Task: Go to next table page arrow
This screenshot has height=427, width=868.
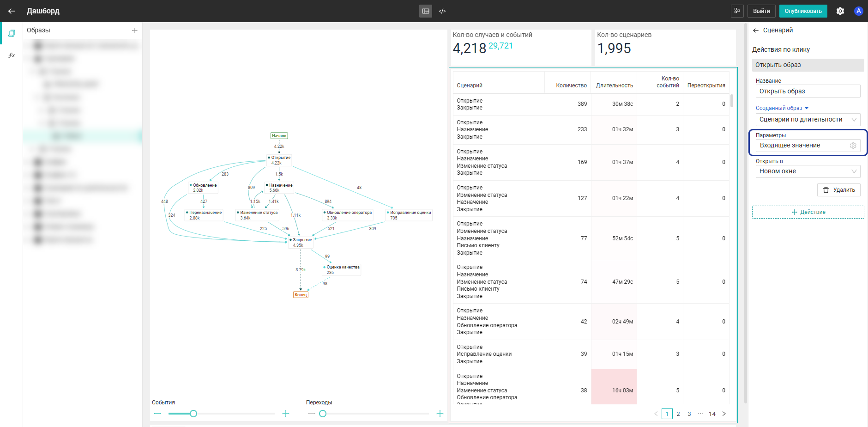Action: coord(724,414)
